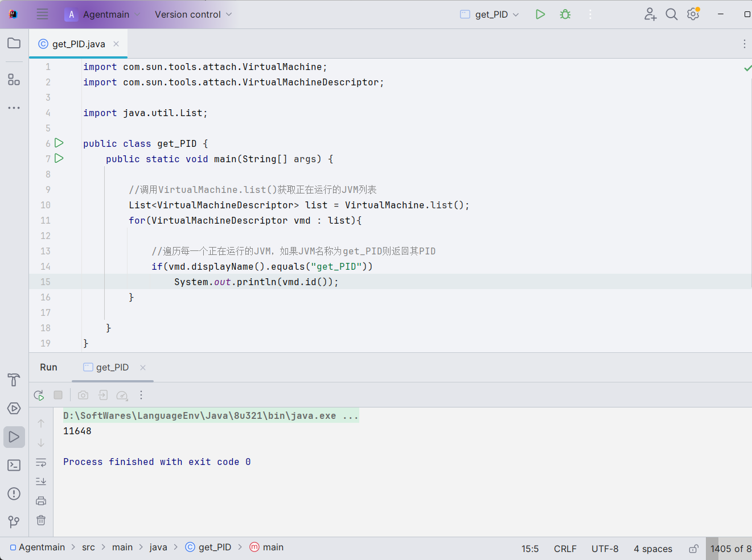This screenshot has width=752, height=560.
Task: Open Search Everywhere with magnifier icon
Action: [672, 14]
